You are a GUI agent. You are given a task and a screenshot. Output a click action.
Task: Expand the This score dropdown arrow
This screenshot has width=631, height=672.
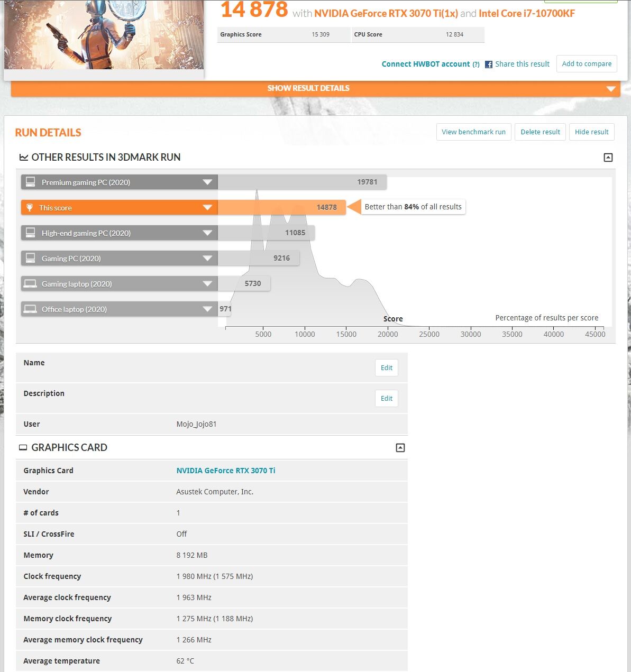tap(207, 208)
